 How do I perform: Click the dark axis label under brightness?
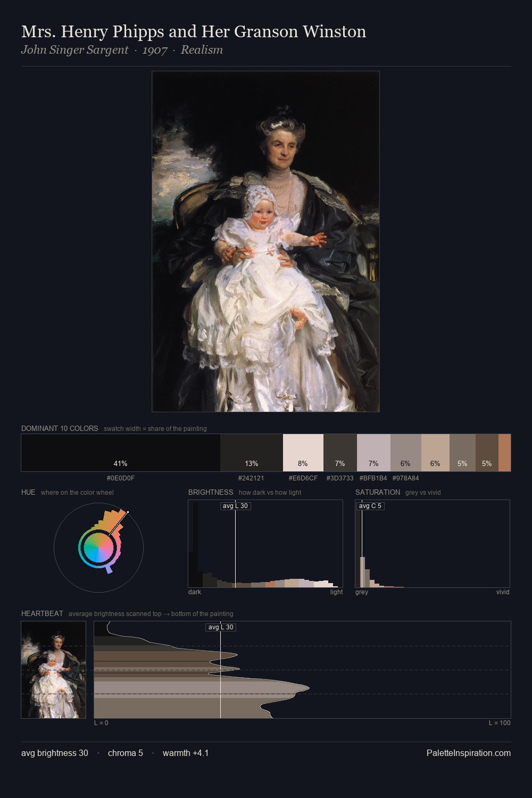point(195,592)
